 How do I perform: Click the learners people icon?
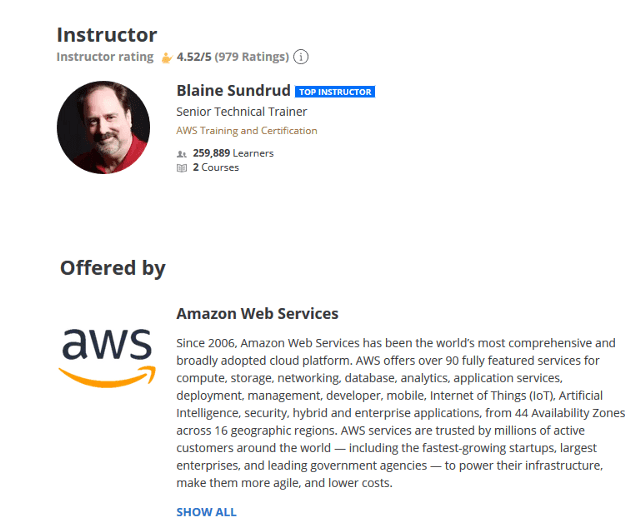point(181,154)
